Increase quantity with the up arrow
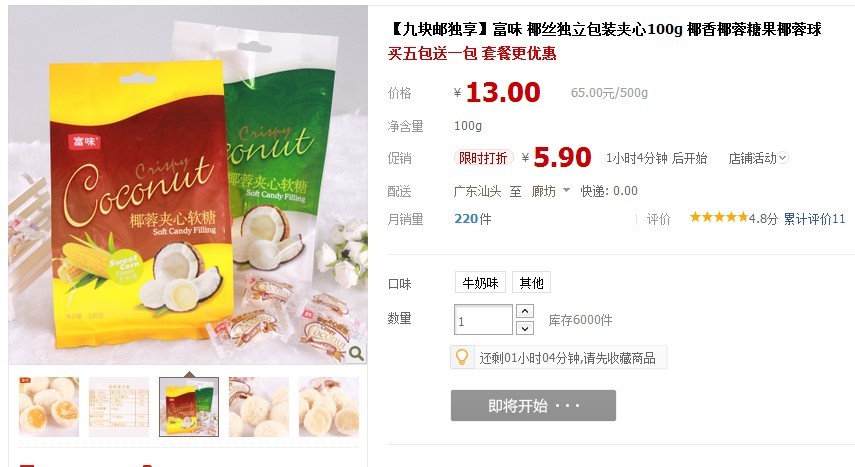The image size is (855, 467). point(525,311)
